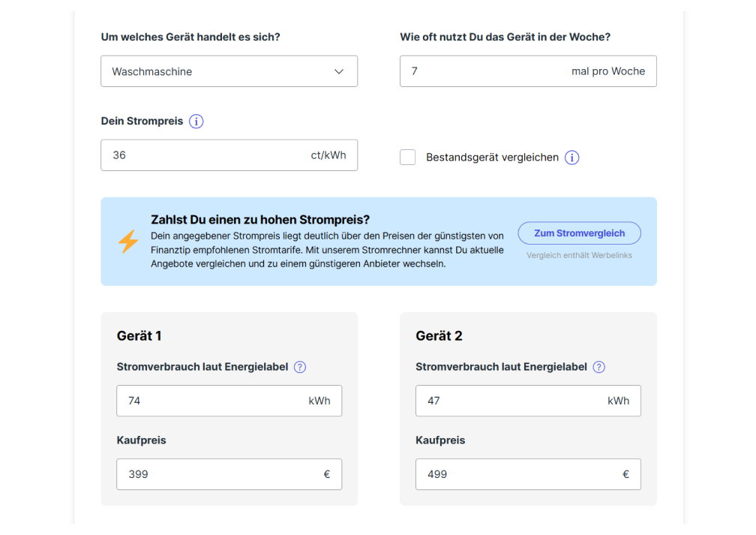Click the Gerät 1 Kaufpreis field with 399
The image size is (756, 535).
229,474
